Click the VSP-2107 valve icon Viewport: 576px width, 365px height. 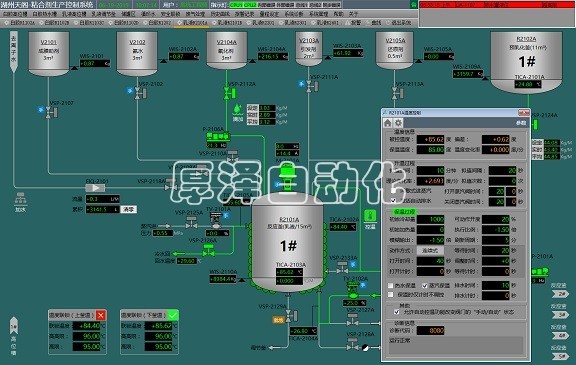tap(51, 113)
